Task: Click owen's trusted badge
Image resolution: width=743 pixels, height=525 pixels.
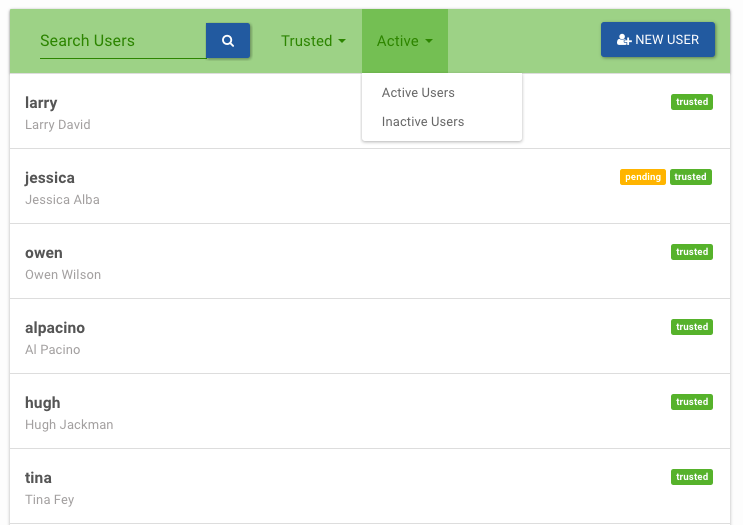Action: point(691,252)
